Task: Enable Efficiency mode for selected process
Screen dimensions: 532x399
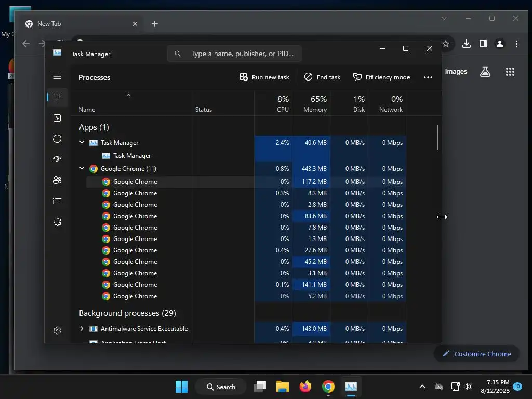Action: tap(381, 77)
